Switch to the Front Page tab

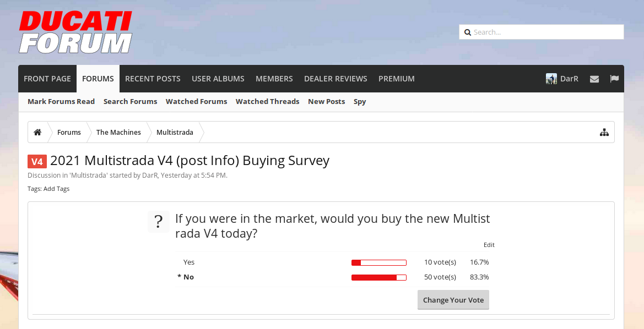pyautogui.click(x=47, y=79)
